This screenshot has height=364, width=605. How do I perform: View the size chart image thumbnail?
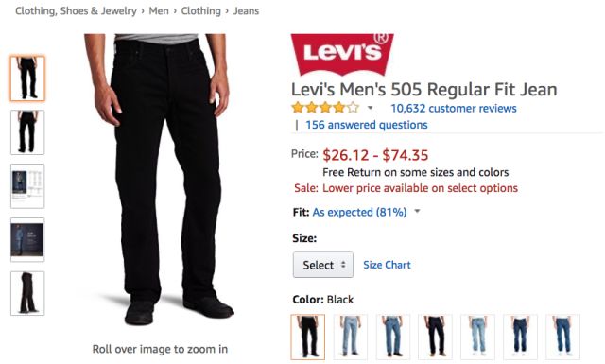pyautogui.click(x=27, y=186)
